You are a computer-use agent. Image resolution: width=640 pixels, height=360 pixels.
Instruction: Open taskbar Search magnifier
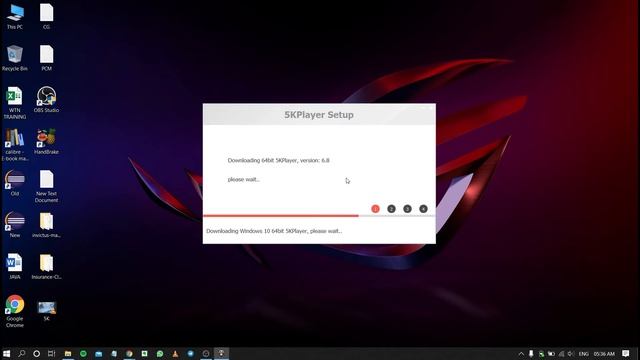coord(22,353)
